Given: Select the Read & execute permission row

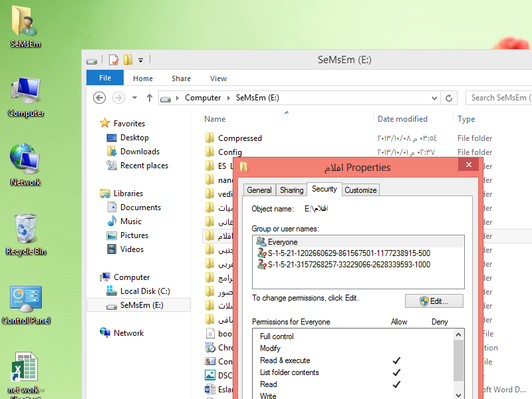Looking at the screenshot, I should 353,360.
